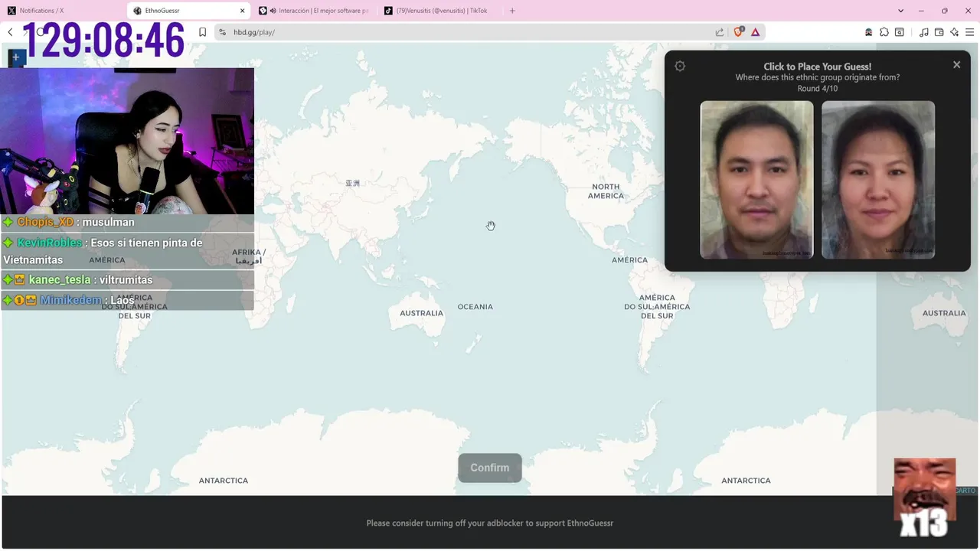Mute audio on the Interacción tab

pyautogui.click(x=273, y=11)
